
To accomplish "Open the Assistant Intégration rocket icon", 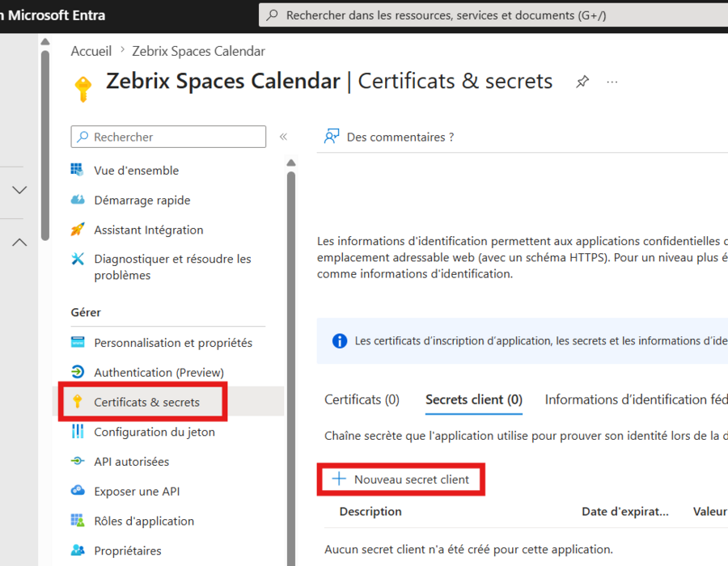I will (77, 229).
